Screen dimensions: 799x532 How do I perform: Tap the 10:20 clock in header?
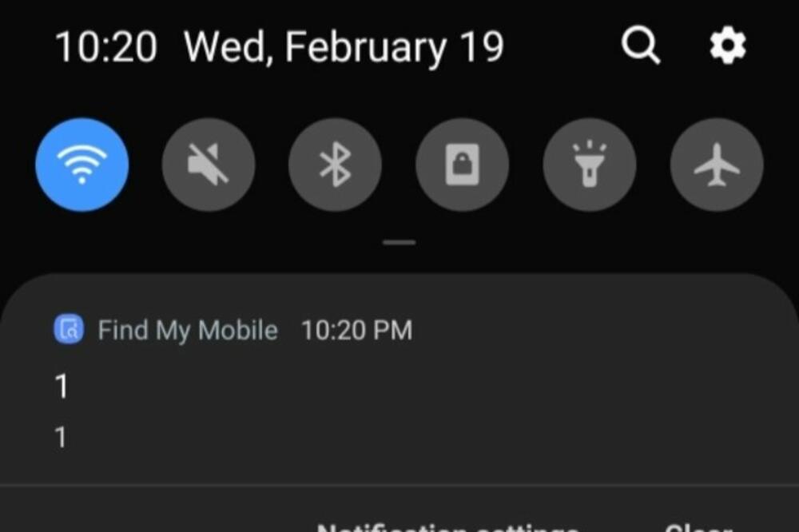click(106, 47)
